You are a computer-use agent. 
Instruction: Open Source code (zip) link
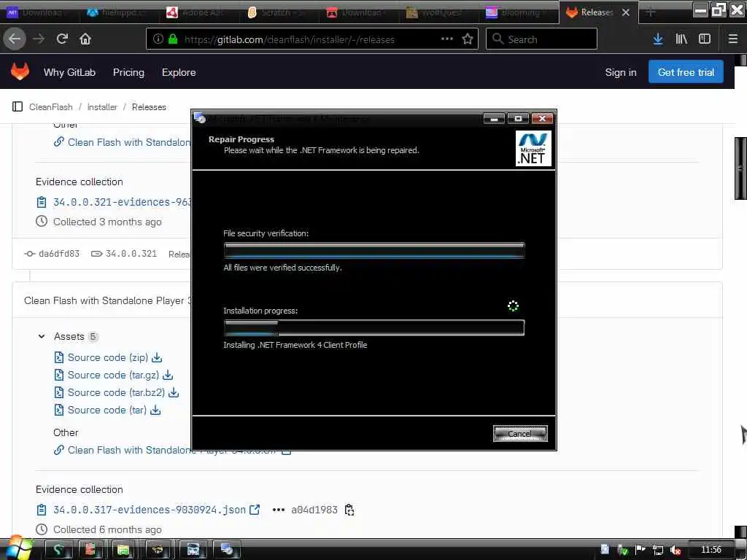[108, 357]
